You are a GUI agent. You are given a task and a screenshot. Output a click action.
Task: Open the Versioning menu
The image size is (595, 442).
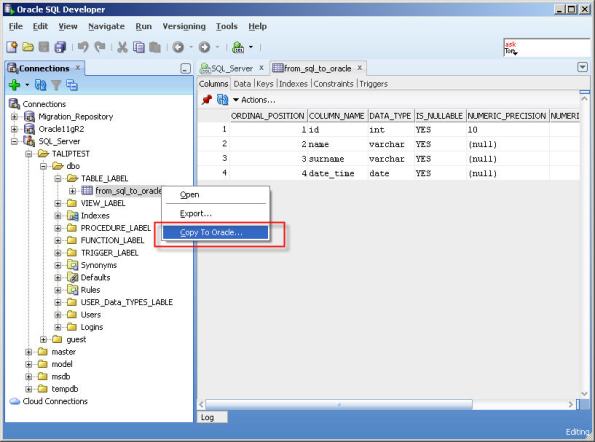point(184,26)
